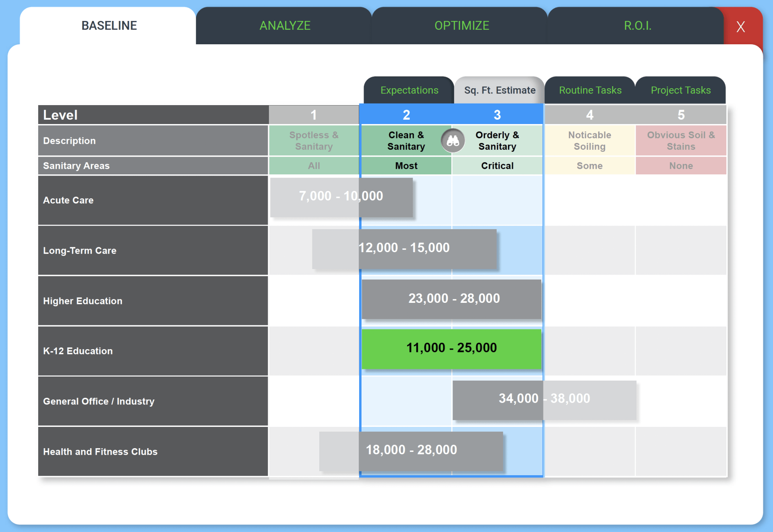Click the 'Critical' sanitary areas cell
773x532 pixels.
click(x=497, y=166)
